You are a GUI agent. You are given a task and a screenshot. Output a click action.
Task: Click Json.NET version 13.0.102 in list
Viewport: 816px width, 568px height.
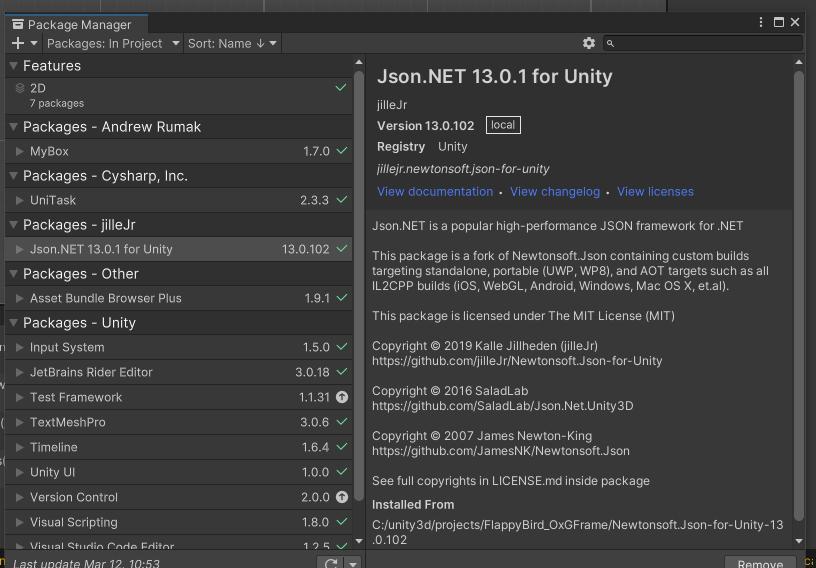305,249
